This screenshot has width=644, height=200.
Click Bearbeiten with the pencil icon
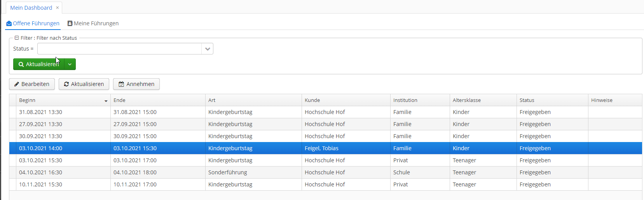click(x=32, y=84)
